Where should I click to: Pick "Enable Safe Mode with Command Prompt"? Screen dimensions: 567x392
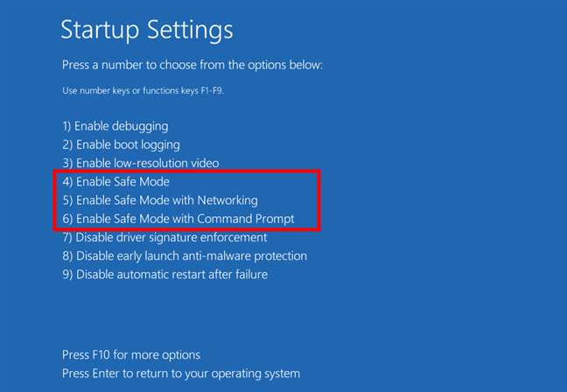(178, 219)
